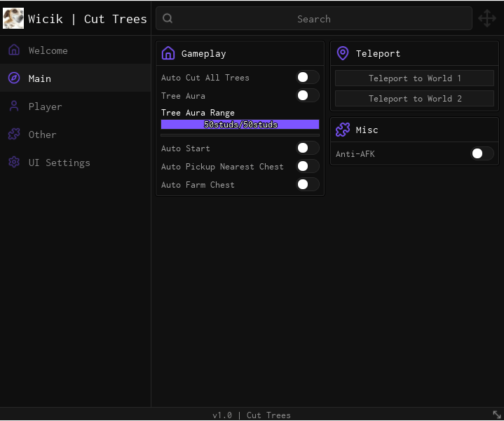Click the search magnifier icon

(x=168, y=19)
